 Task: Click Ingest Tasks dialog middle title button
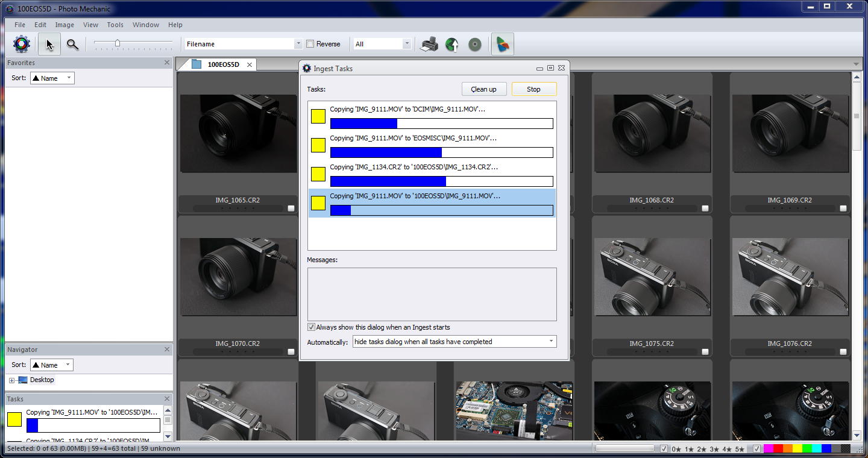[x=551, y=68]
